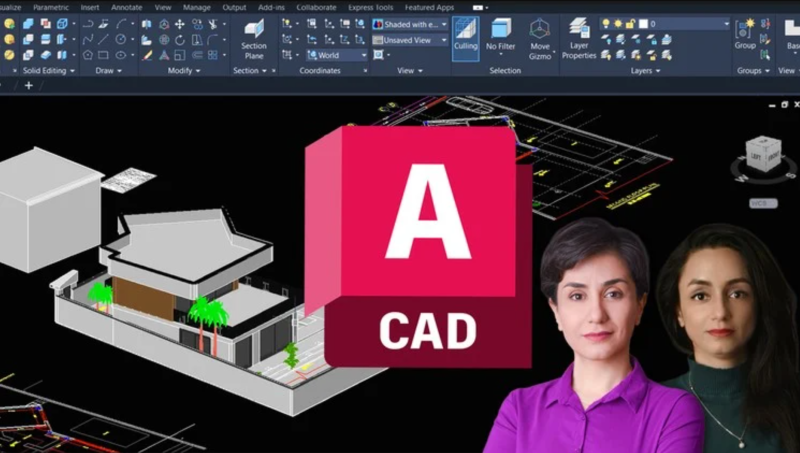Click the Group Edit icon in Groups panel
Viewport: 800px width, 453px height.
[x=765, y=39]
